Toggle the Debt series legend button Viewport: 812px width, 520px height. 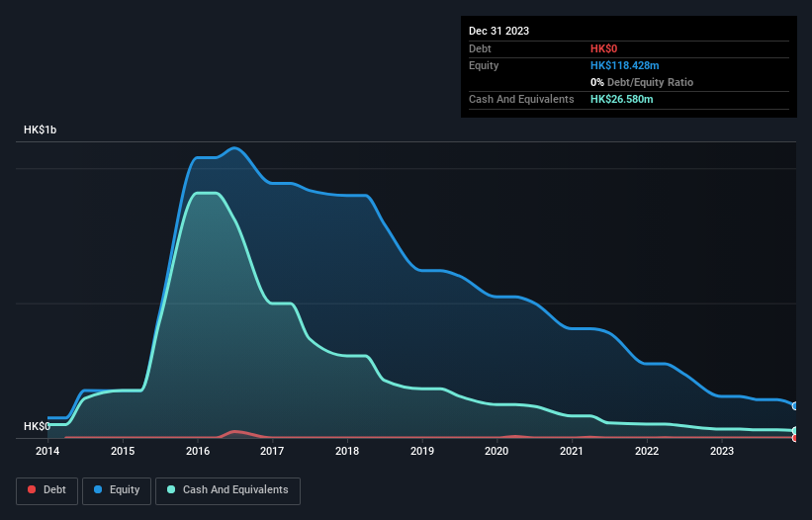[46, 490]
